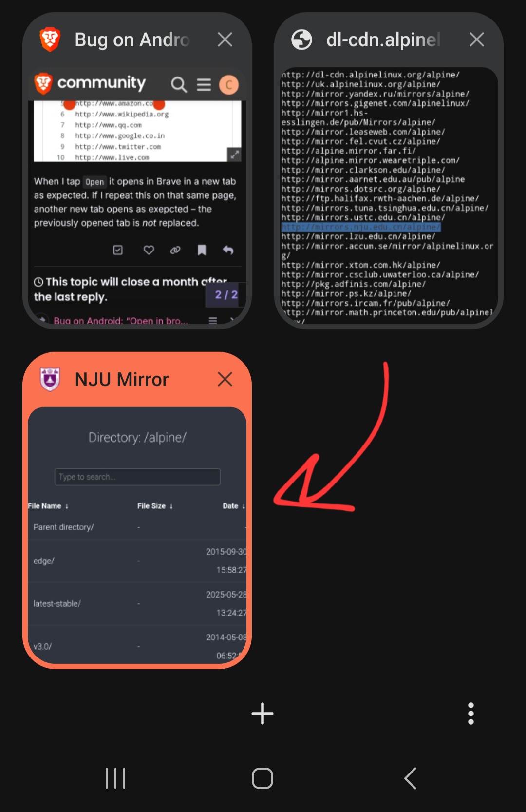Tap the Android back button
The width and height of the screenshot is (526, 812).
pyautogui.click(x=411, y=778)
